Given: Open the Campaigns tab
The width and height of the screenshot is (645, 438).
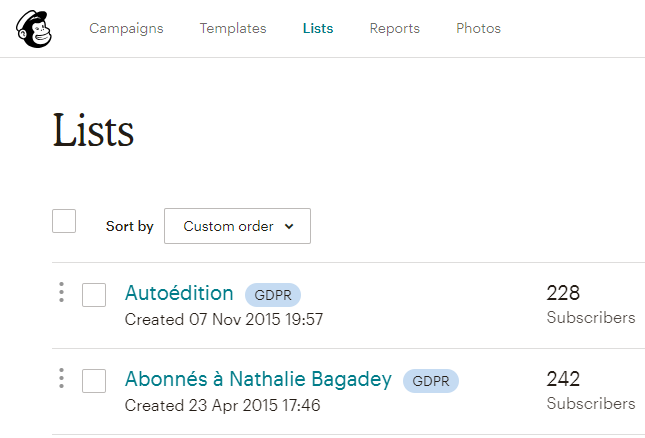Looking at the screenshot, I should tap(126, 28).
